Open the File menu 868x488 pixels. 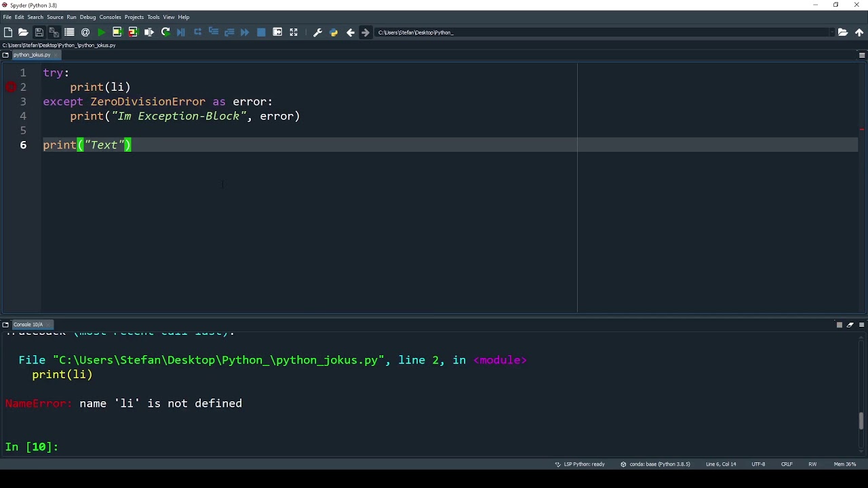[7, 17]
